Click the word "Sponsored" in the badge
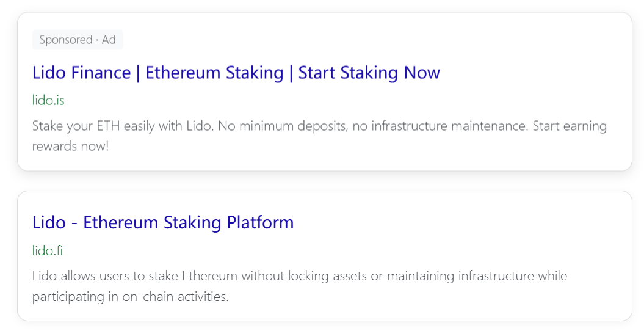The width and height of the screenshot is (644, 331). [x=65, y=40]
